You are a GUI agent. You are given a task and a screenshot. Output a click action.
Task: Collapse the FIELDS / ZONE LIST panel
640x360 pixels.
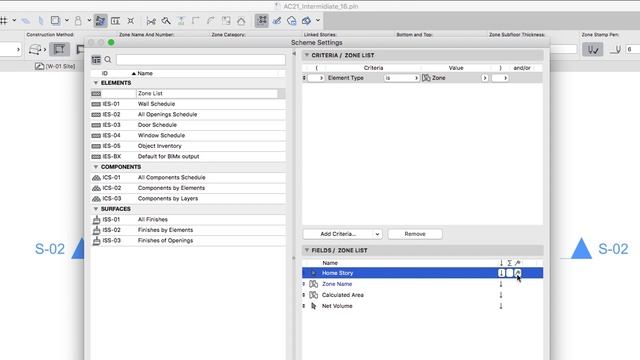pyautogui.click(x=307, y=250)
